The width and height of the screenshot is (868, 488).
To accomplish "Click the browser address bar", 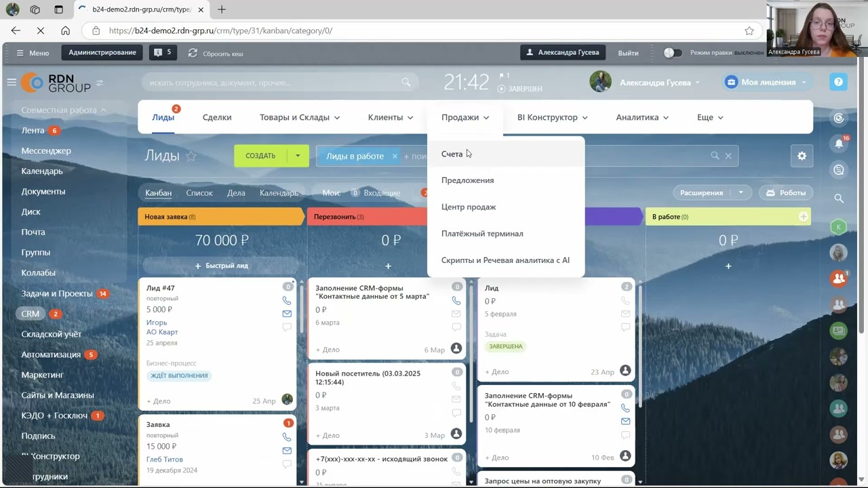I will point(420,30).
